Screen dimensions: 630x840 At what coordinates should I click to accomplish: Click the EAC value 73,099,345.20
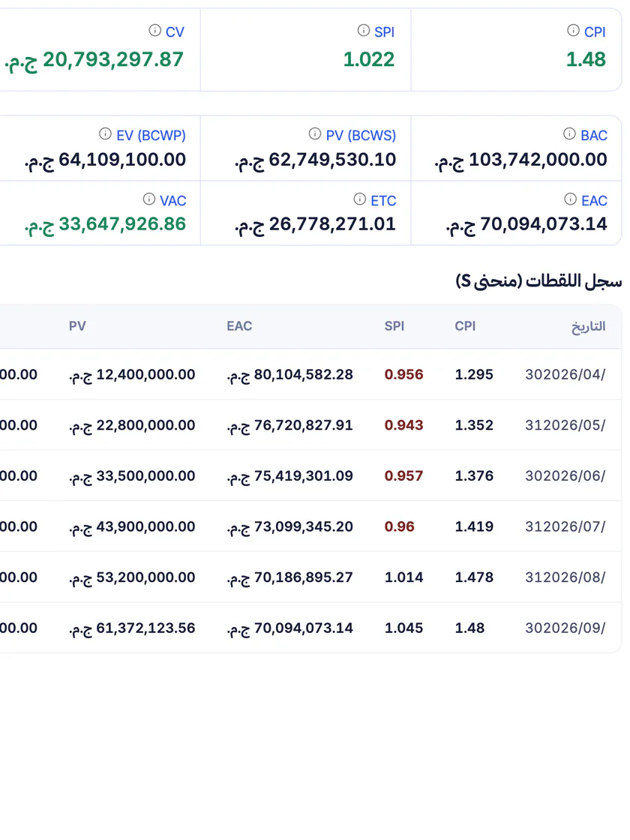289,527
